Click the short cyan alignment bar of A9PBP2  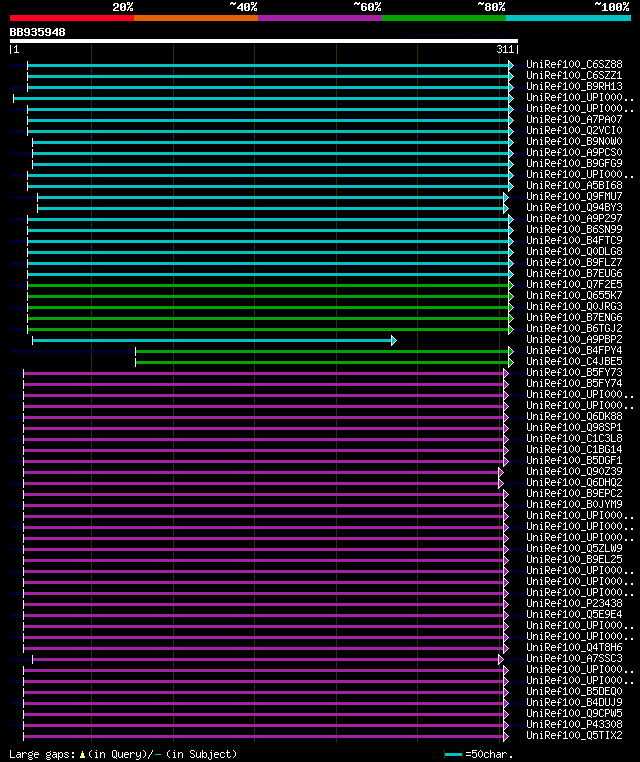pyautogui.click(x=212, y=341)
